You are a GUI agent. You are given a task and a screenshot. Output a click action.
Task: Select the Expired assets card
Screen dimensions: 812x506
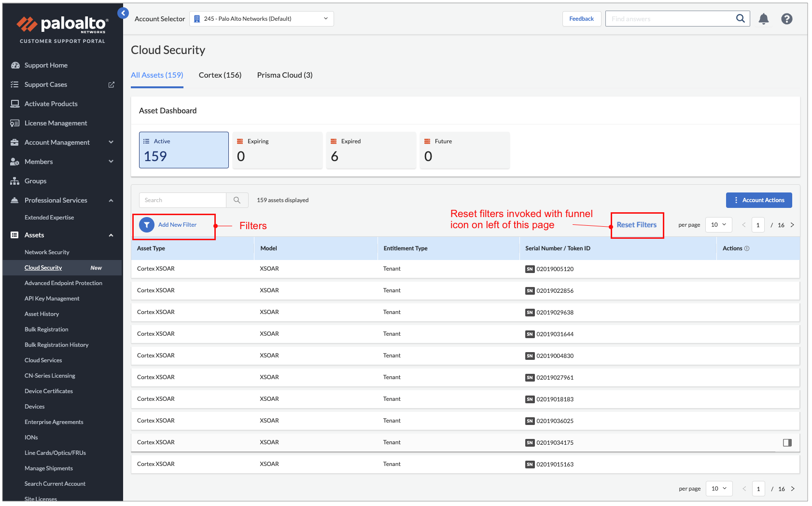(370, 150)
